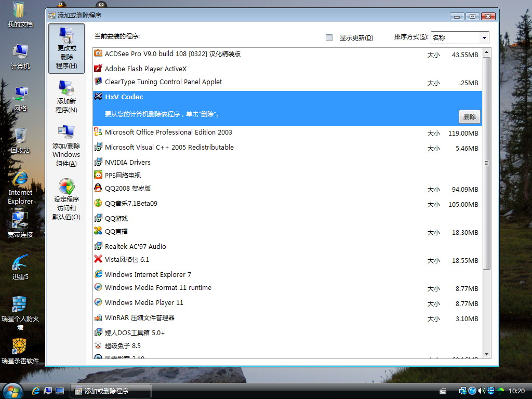This screenshot has width=532, height=399.
Task: Click scroll up arrow of program list
Action: click(x=486, y=52)
